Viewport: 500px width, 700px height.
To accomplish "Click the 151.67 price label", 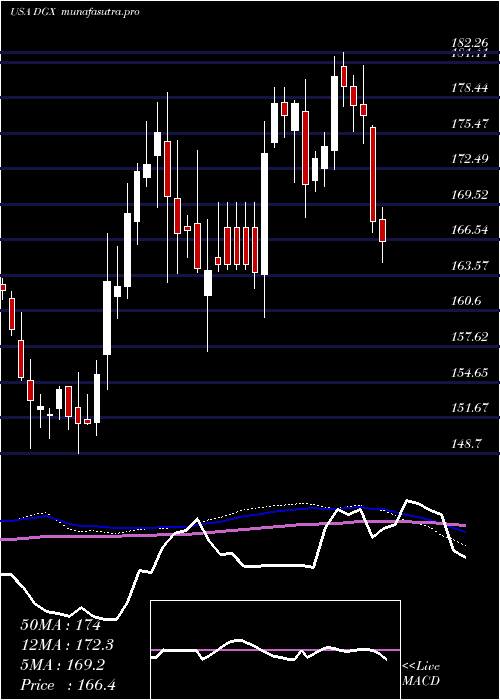I will pos(469,407).
